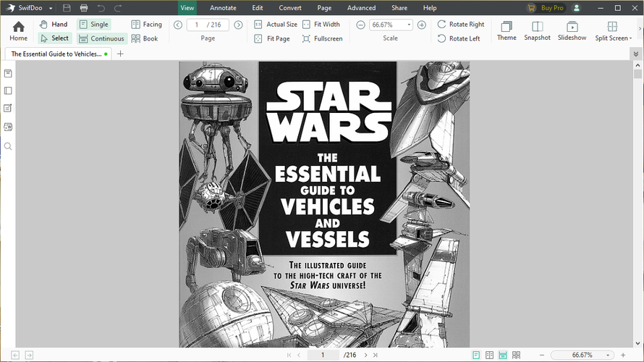
Task: Take a Snapshot of the page
Action: [x=537, y=30]
